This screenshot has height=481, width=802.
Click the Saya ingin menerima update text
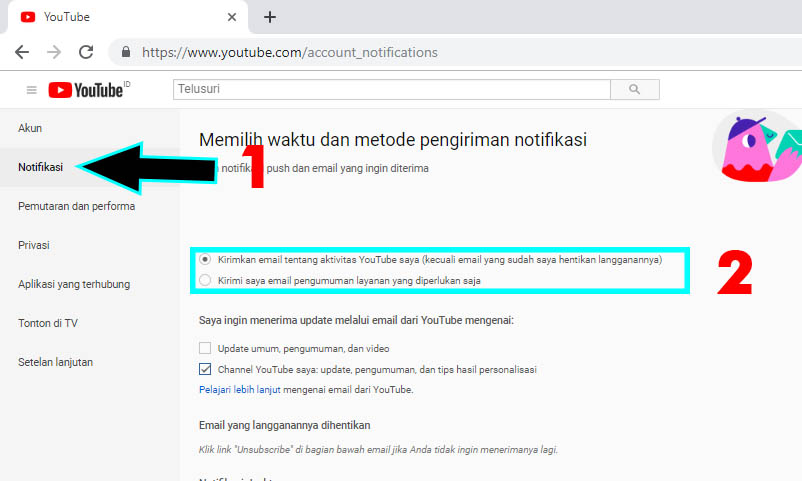[357, 320]
